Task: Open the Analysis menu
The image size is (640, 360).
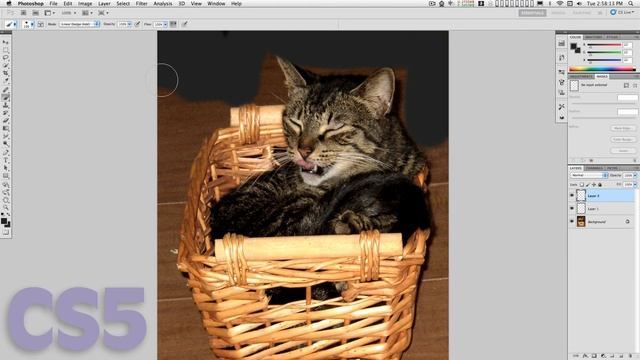Action: point(162,3)
